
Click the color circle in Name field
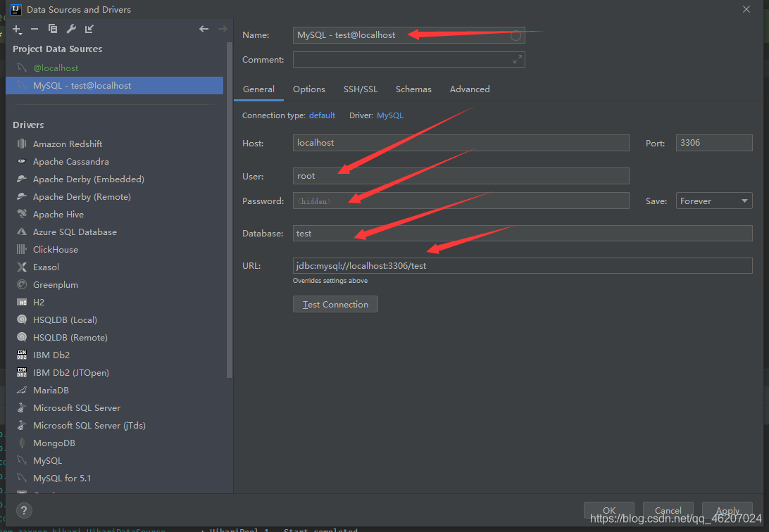click(x=515, y=35)
